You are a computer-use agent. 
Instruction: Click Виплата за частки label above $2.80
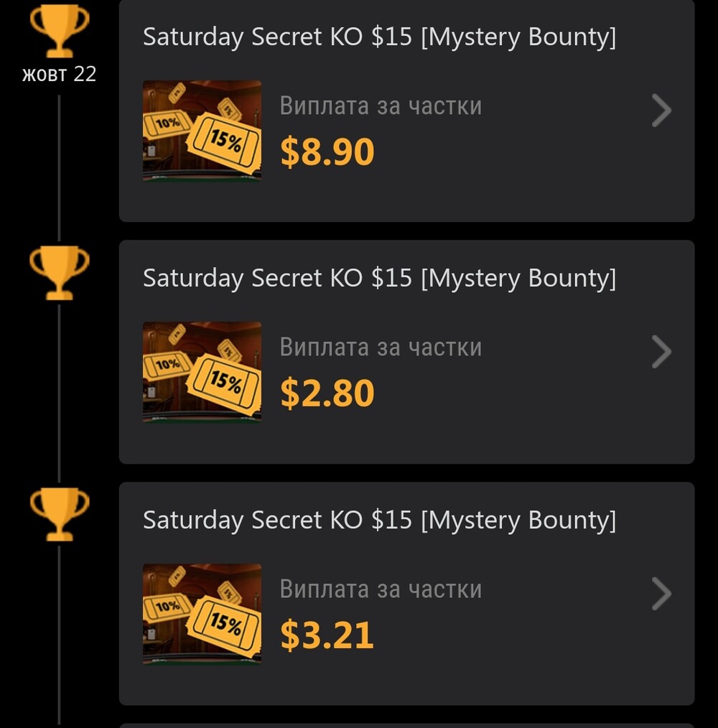click(x=381, y=347)
